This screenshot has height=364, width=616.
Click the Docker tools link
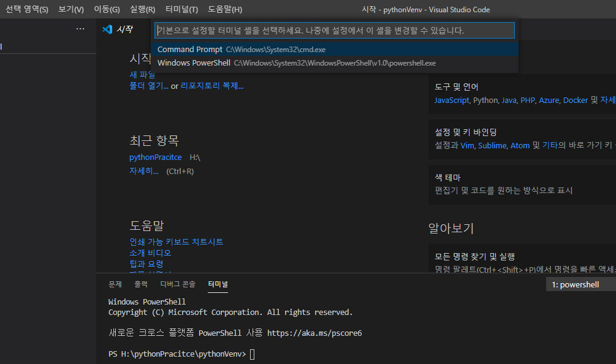(x=576, y=100)
